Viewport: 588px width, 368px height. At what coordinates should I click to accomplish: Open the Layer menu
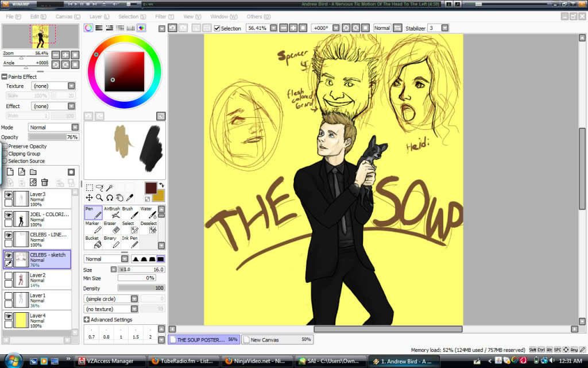coord(99,17)
